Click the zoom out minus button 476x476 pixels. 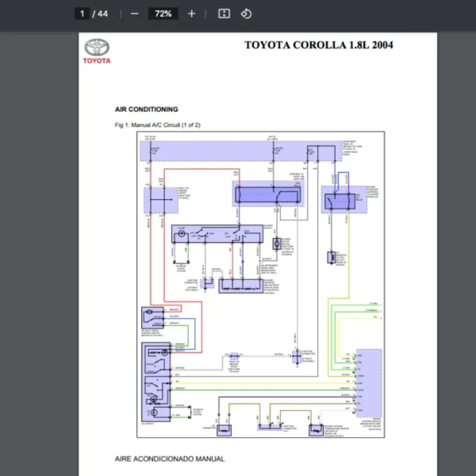click(135, 13)
